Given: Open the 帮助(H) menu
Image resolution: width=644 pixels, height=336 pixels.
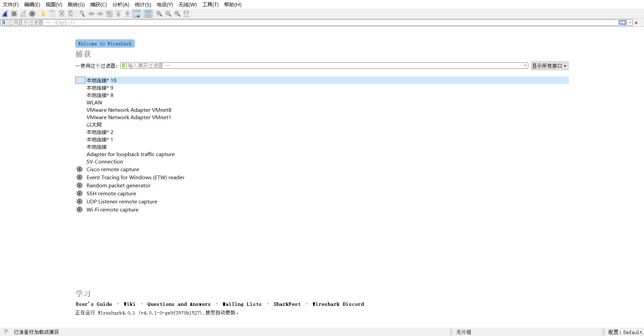Looking at the screenshot, I should [233, 5].
